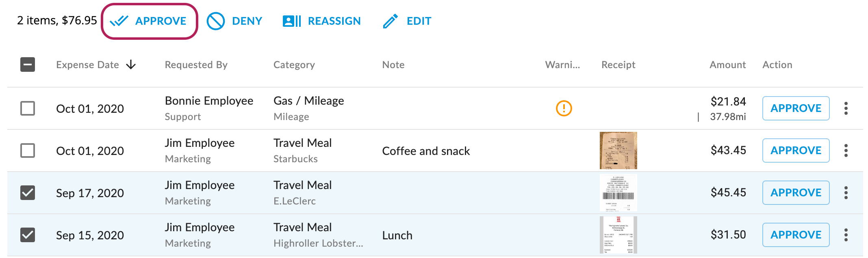Approve the $43.45 Starbucks expense
868x258 pixels.
coord(796,150)
